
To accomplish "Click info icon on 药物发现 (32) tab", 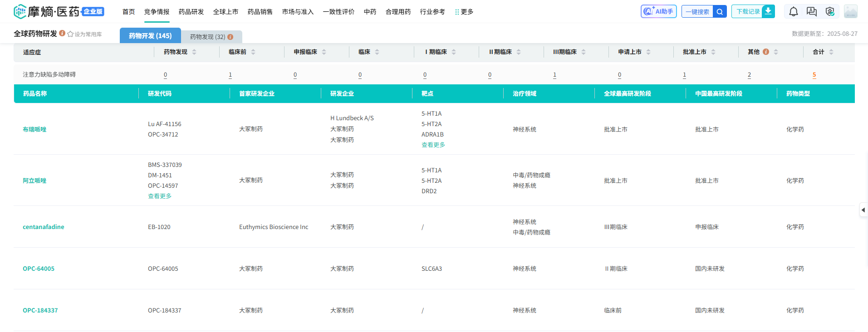I will (x=230, y=37).
